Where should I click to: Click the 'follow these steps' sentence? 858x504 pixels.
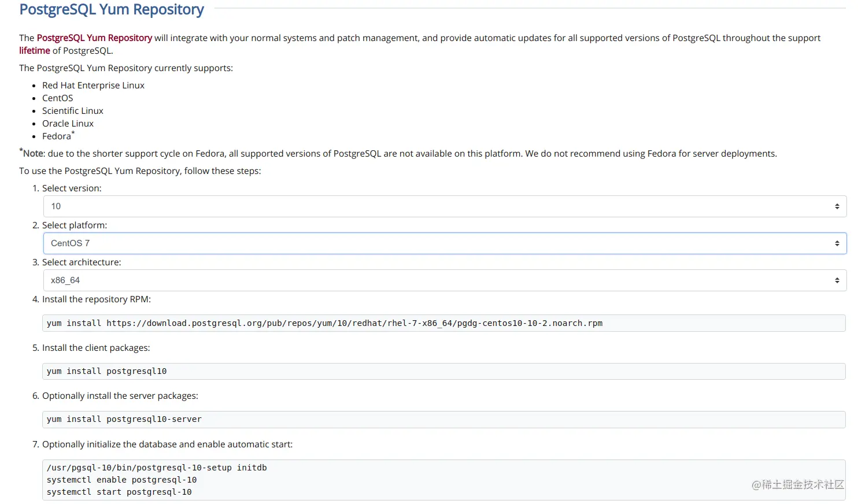coord(140,171)
